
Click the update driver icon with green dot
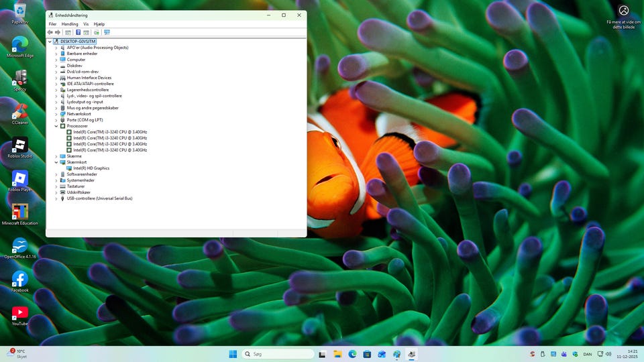click(x=97, y=32)
